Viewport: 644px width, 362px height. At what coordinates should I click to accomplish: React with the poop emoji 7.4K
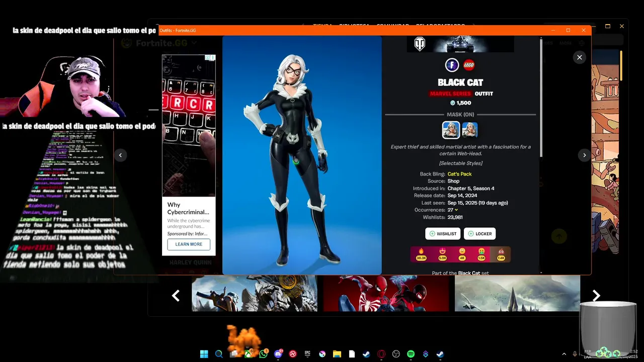501,254
